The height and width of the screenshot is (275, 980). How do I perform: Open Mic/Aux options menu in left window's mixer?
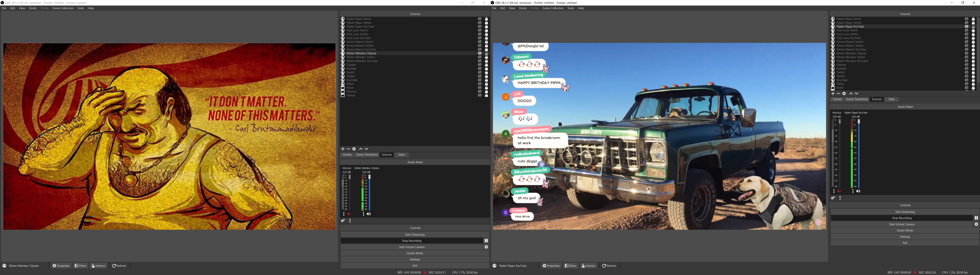(344, 214)
